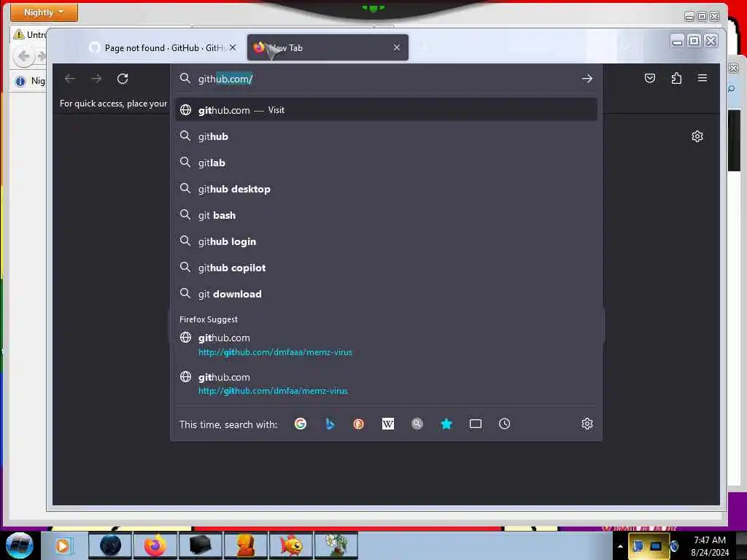The image size is (747, 560).
Task: Search open tabs with the rectangle icon
Action: (x=476, y=424)
